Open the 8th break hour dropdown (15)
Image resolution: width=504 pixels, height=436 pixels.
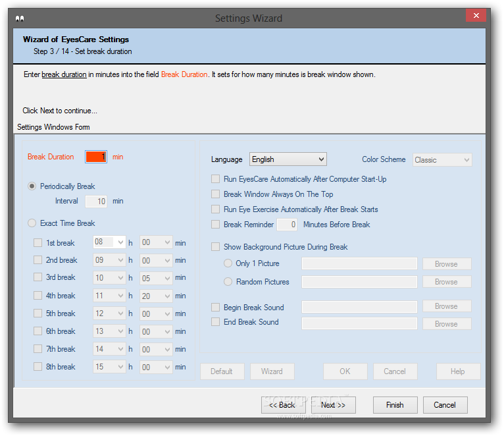pyautogui.click(x=109, y=367)
